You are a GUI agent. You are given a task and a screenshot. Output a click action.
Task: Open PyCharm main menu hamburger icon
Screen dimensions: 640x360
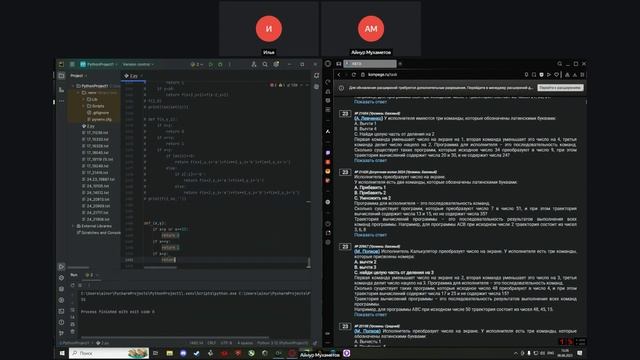coord(72,64)
